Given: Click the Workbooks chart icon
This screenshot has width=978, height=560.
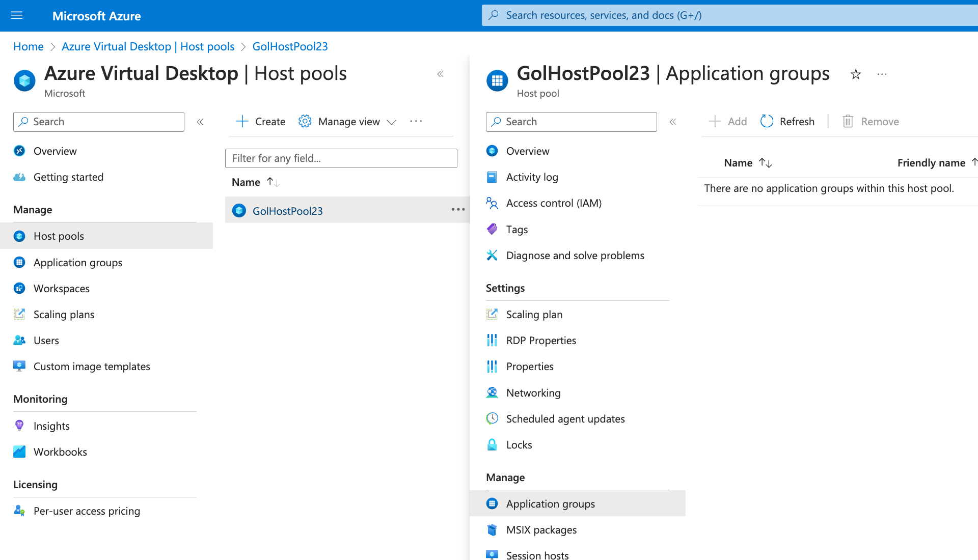Looking at the screenshot, I should pos(19,452).
